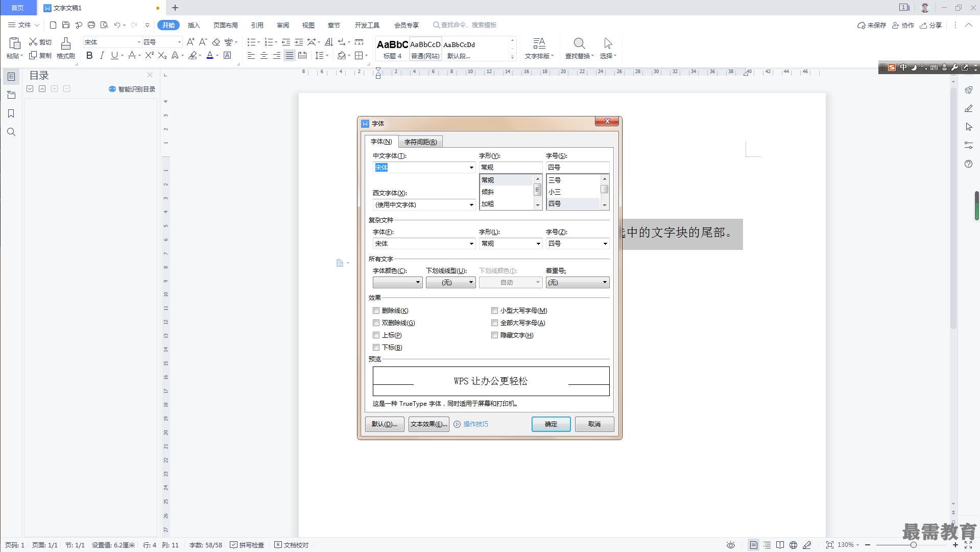Click the ribbon font color A icon

tap(210, 55)
